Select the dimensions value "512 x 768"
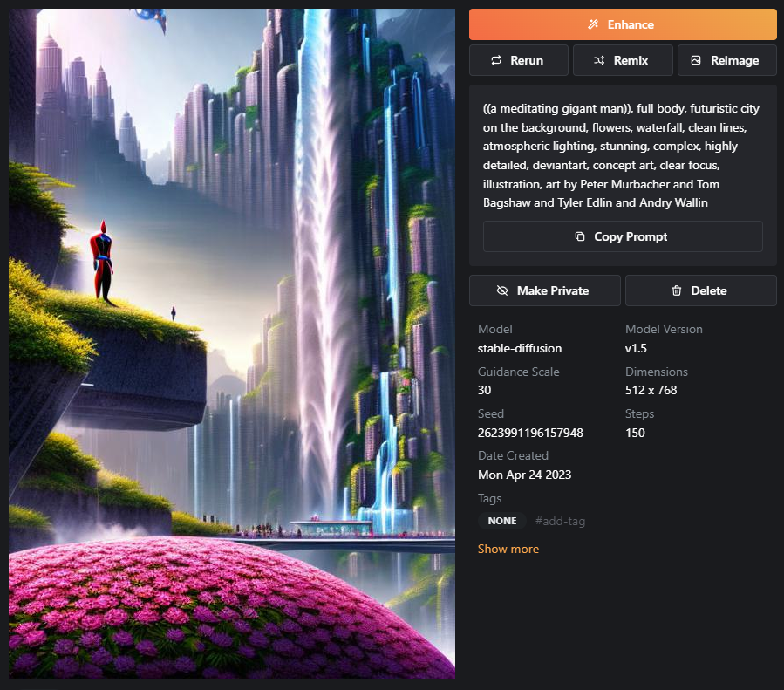Viewport: 784px width, 690px height. click(651, 390)
